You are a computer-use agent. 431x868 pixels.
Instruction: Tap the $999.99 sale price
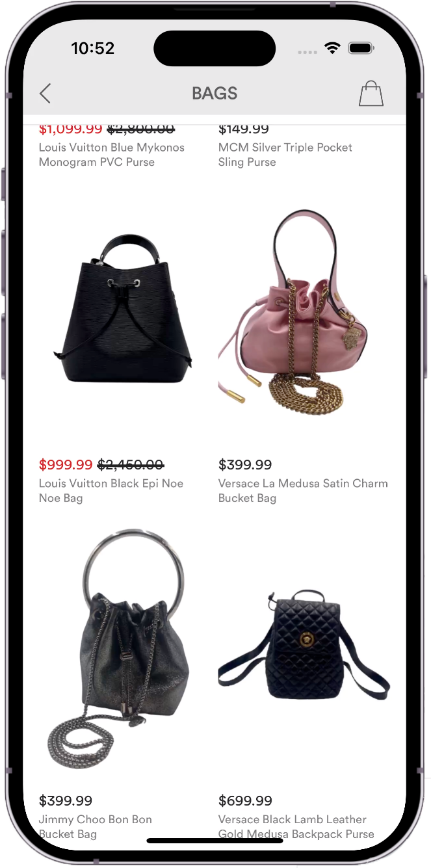pos(66,464)
